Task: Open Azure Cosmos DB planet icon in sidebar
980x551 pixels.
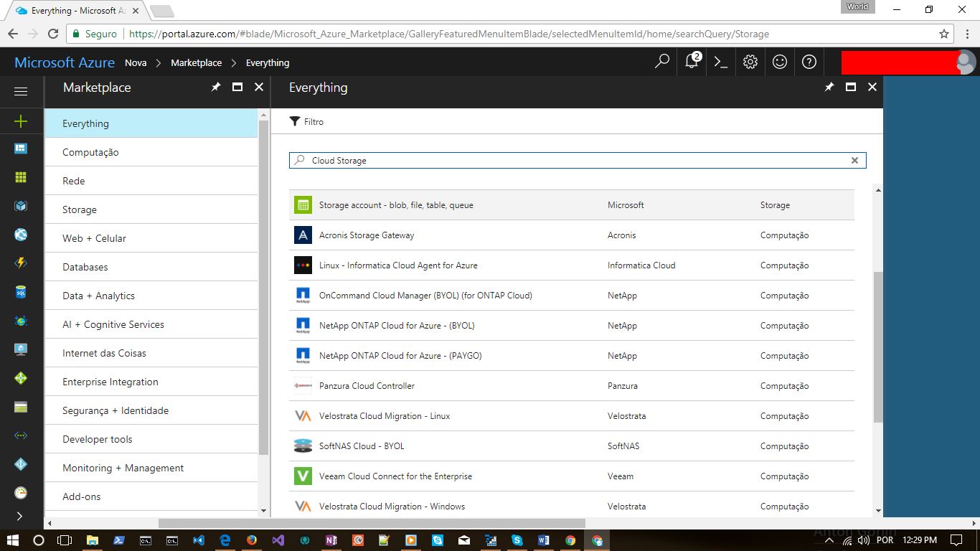Action: click(x=21, y=321)
